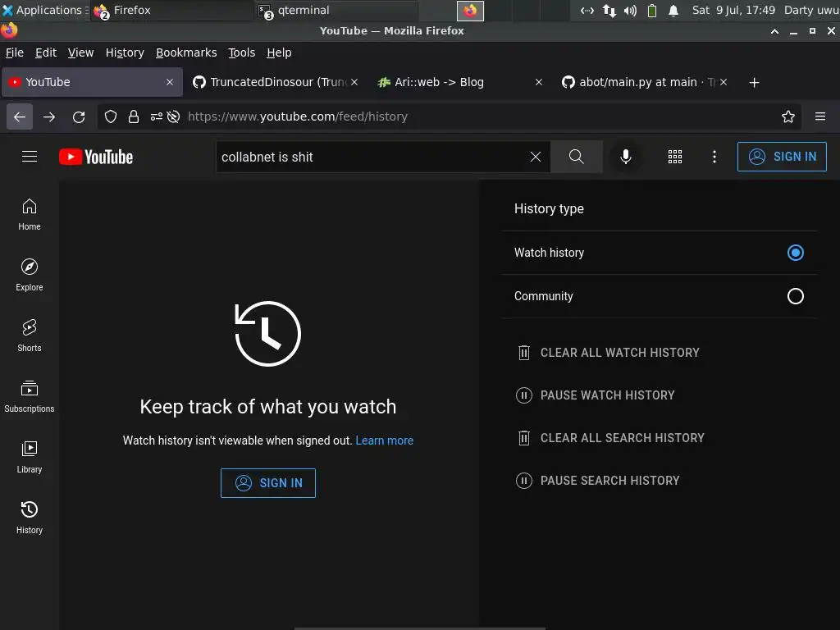Follow the Learn more link
The height and width of the screenshot is (630, 840).
point(384,441)
